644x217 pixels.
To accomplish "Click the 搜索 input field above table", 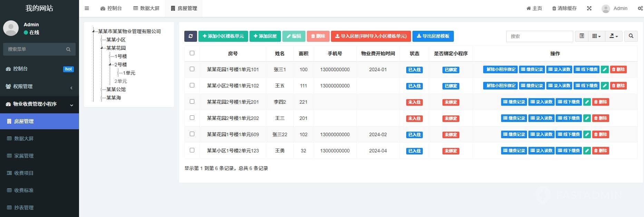I will coord(539,36).
